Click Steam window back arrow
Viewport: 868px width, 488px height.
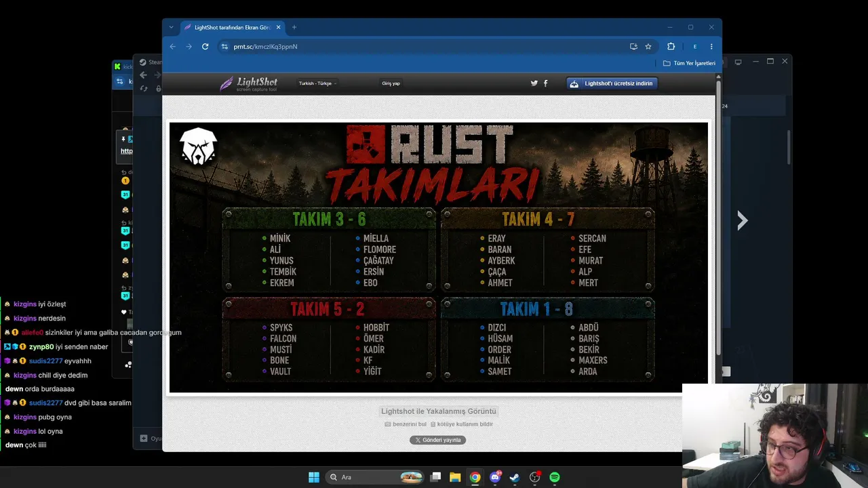pyautogui.click(x=143, y=75)
